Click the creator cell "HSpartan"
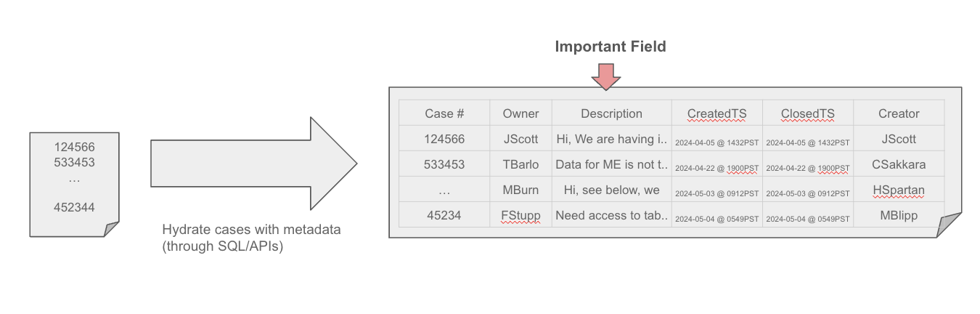The image size is (980, 314). pos(899,190)
